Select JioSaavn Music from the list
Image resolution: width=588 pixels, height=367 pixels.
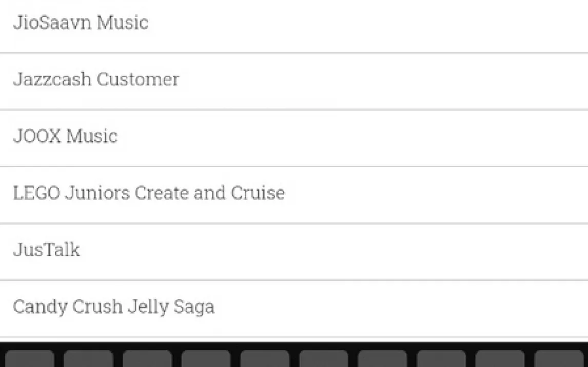point(81,23)
